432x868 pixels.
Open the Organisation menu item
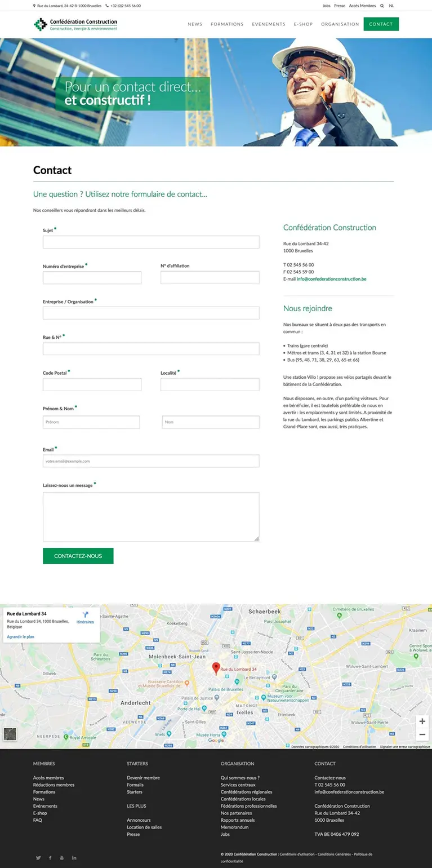coord(340,24)
